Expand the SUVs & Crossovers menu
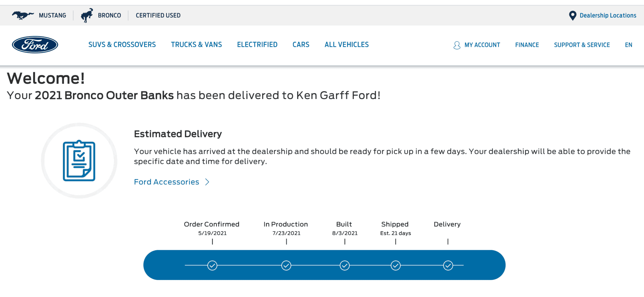Screen dimensions: 644x297 coord(122,45)
